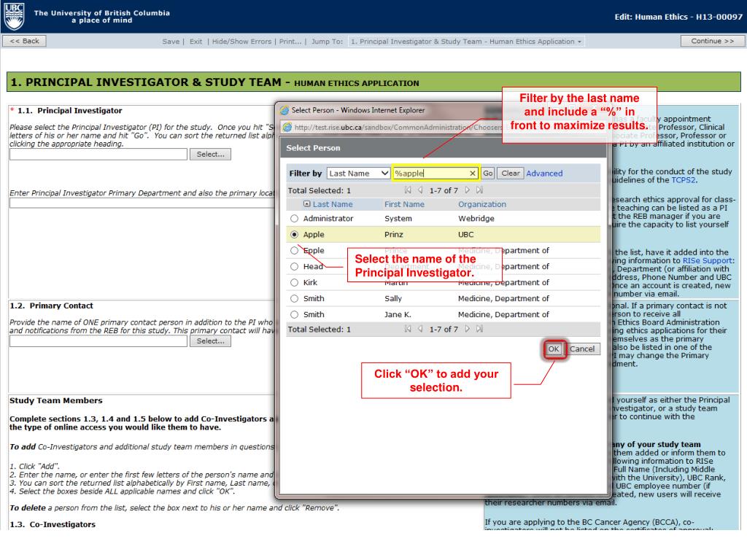Click the sort icon beside Last Name header
Viewport: 747px width, 560px height.
pos(307,204)
